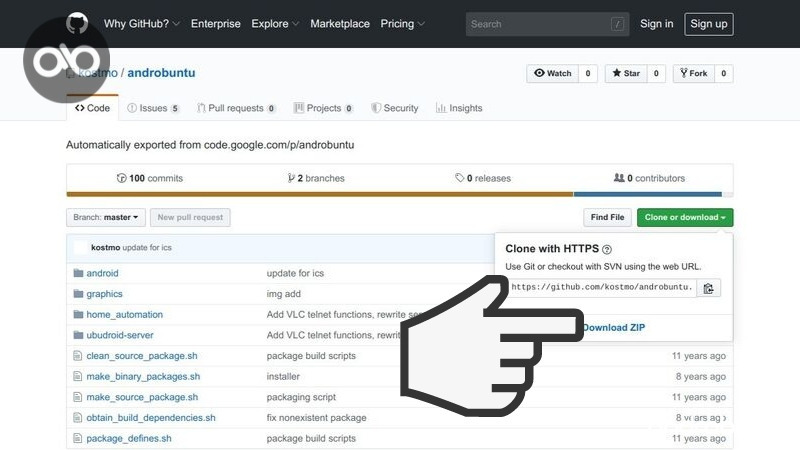Switch to the Code tab
This screenshot has width=800, height=450.
pyautogui.click(x=92, y=108)
